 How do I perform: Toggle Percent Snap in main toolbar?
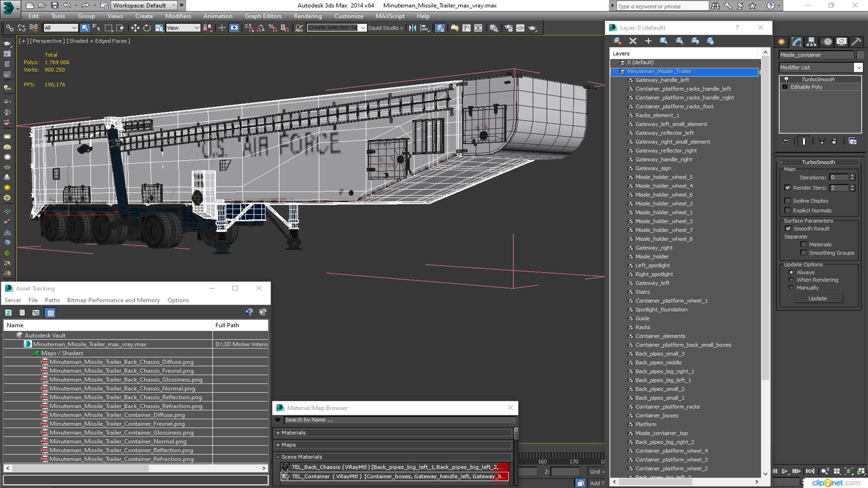tap(273, 28)
